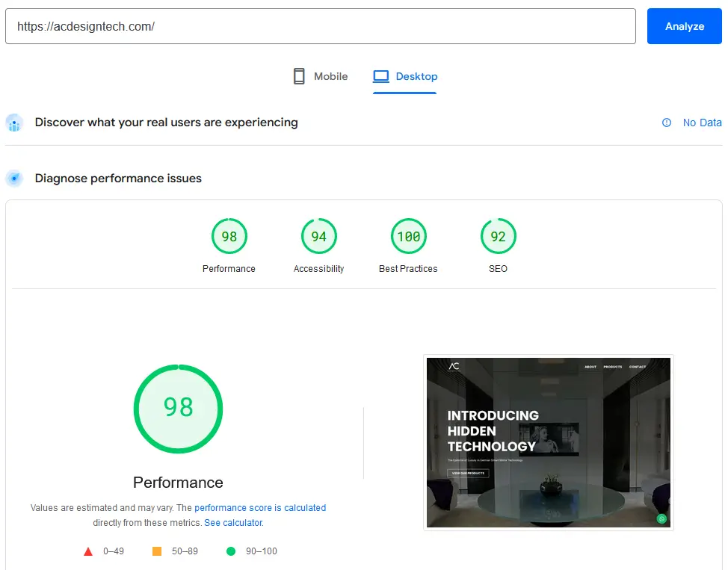This screenshot has height=570, width=728.
Task: Click the No Data link
Action: tap(702, 123)
